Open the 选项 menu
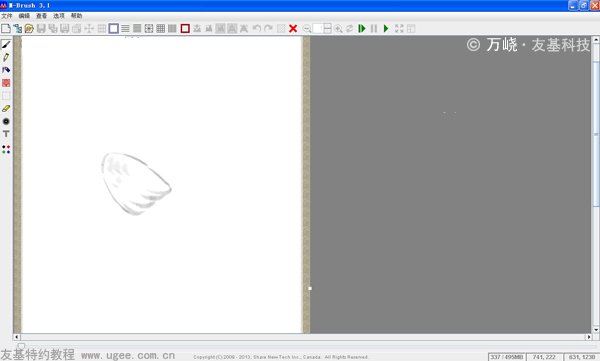600x361 pixels. [59, 16]
